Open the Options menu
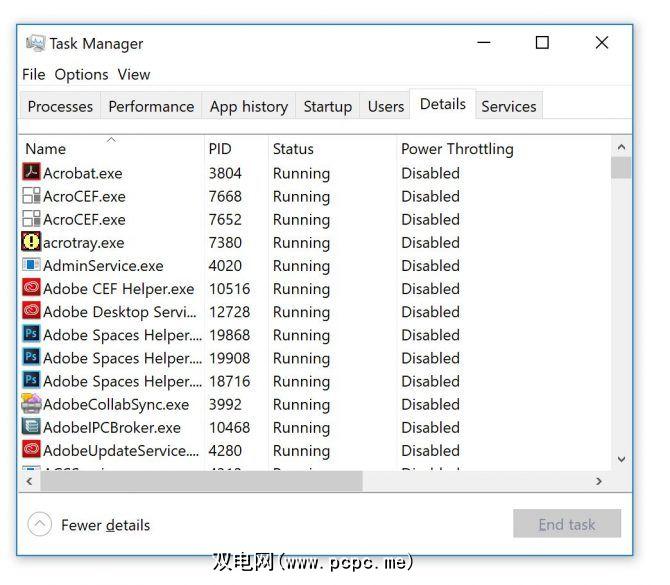This screenshot has height=585, width=670. (x=81, y=74)
